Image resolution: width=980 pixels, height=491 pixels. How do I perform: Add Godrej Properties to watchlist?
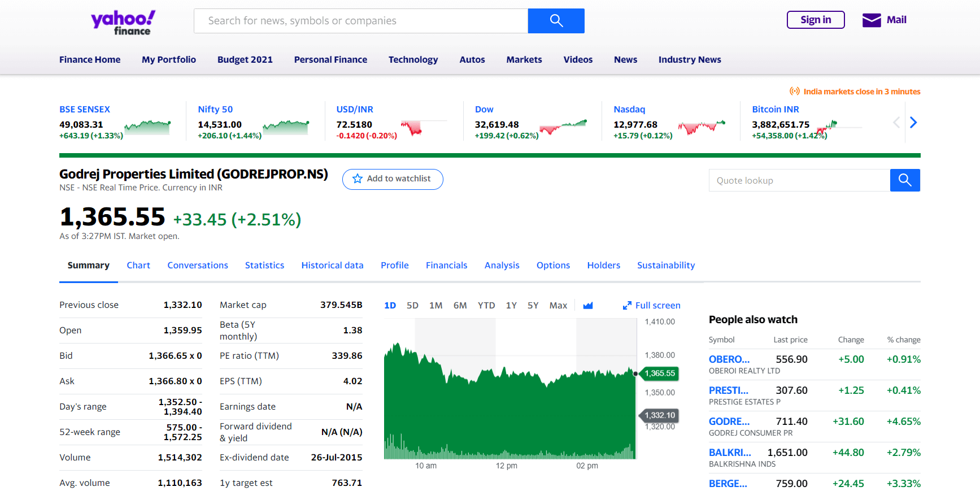click(x=393, y=179)
